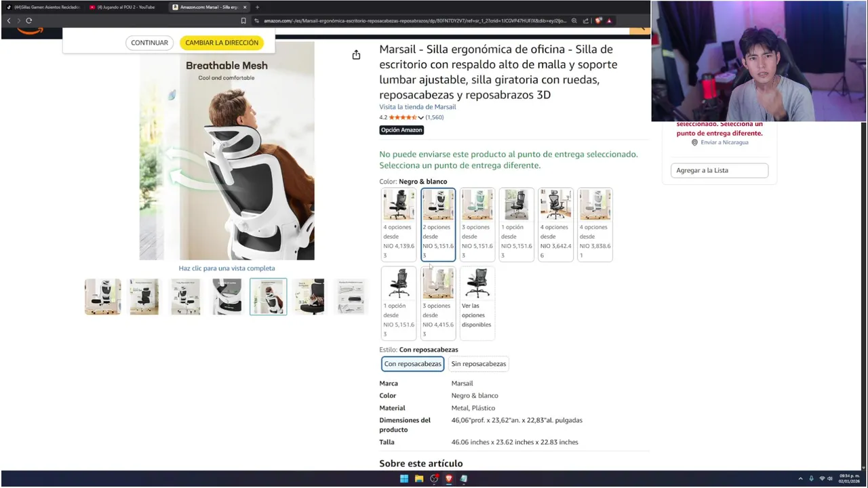Screen dimensions: 868x488
Task: Select the partly hidden last gallery thumbnail
Action: (x=351, y=297)
